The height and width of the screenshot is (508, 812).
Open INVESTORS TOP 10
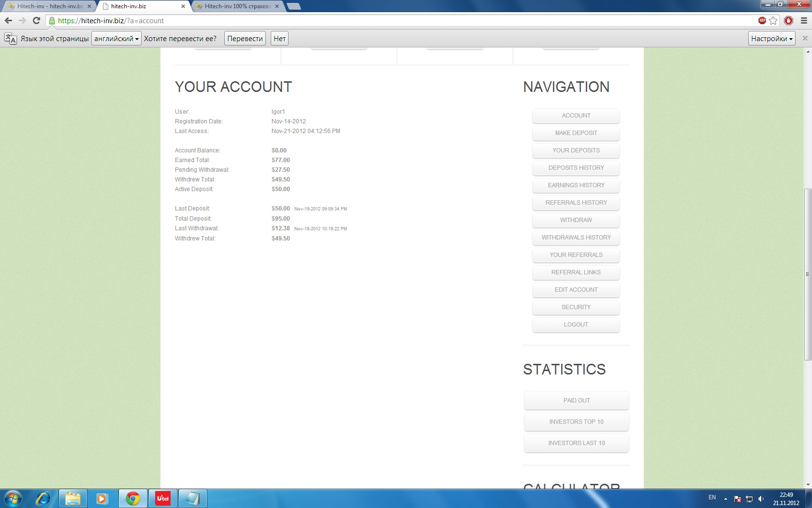point(577,422)
